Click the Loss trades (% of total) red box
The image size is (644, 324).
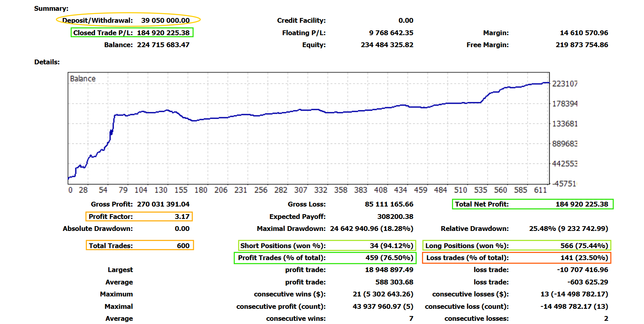click(x=516, y=258)
